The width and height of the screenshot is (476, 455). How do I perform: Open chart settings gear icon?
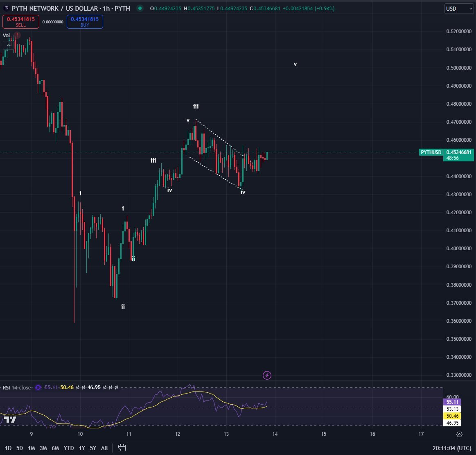[x=459, y=434]
